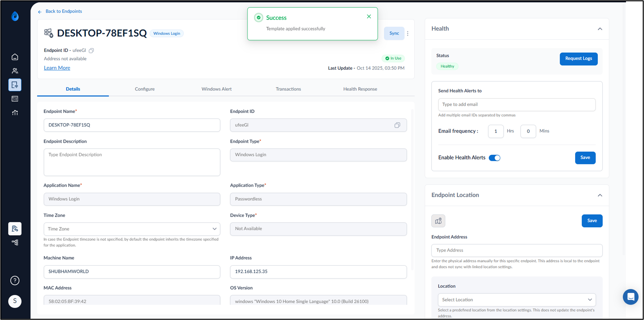644x320 pixels.
Task: Click the Learn More link
Action: pyautogui.click(x=57, y=68)
